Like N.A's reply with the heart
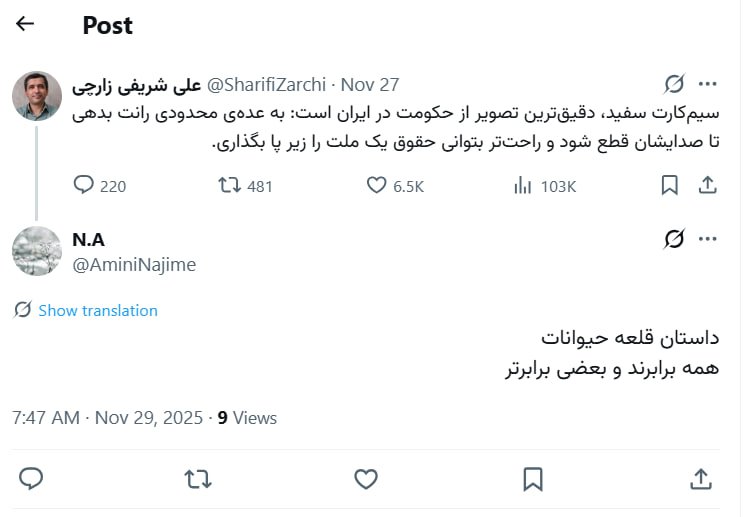Viewport: 745px width, 517px height. tap(366, 478)
